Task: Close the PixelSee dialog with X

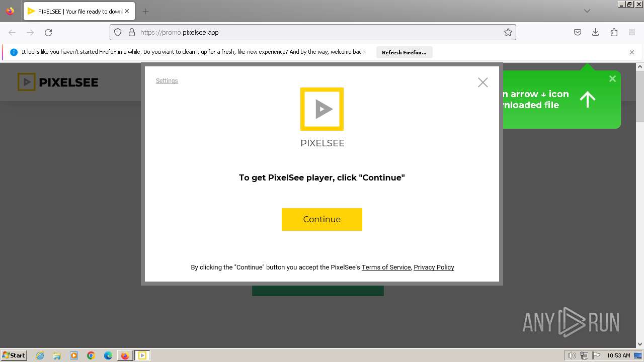Action: [483, 82]
